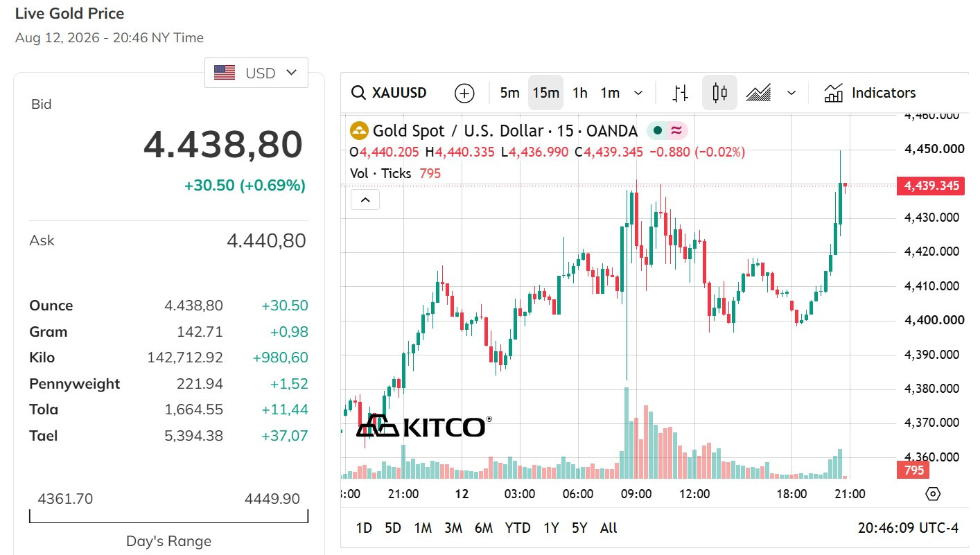
Task: Click the XAUUSD symbol search icon
Action: 358,93
